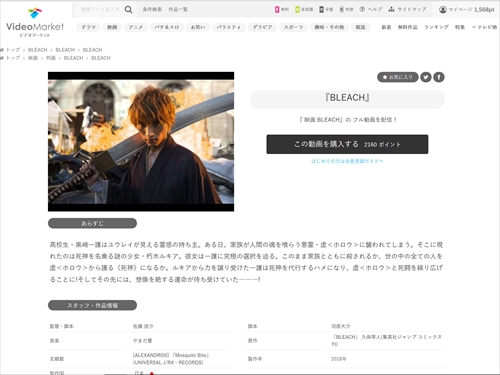Click the green 見放題 badge icon
500x375 pixels.
click(x=297, y=9)
